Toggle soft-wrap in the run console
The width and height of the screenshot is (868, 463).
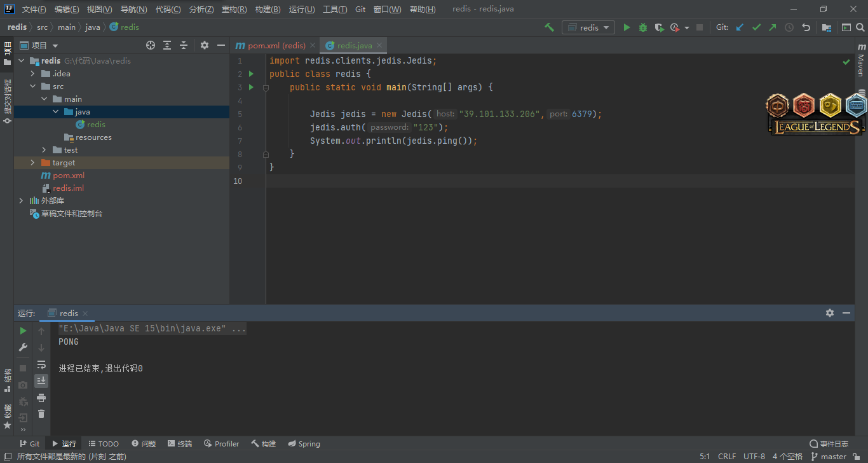click(41, 364)
